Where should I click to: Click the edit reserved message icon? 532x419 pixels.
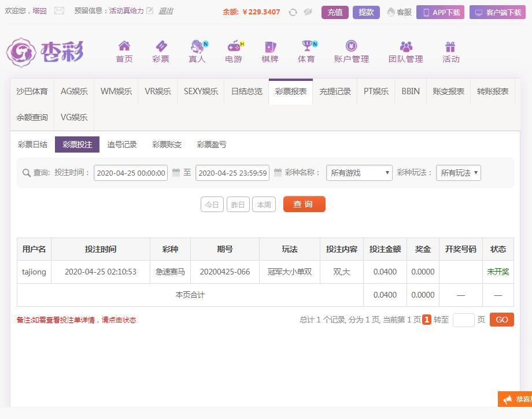(x=150, y=11)
